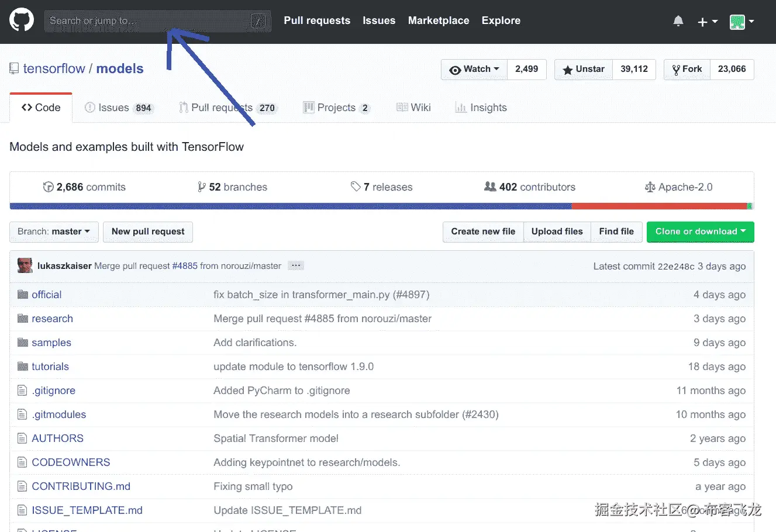This screenshot has height=532, width=776.
Task: Open the user avatar menu
Action: 741,22
